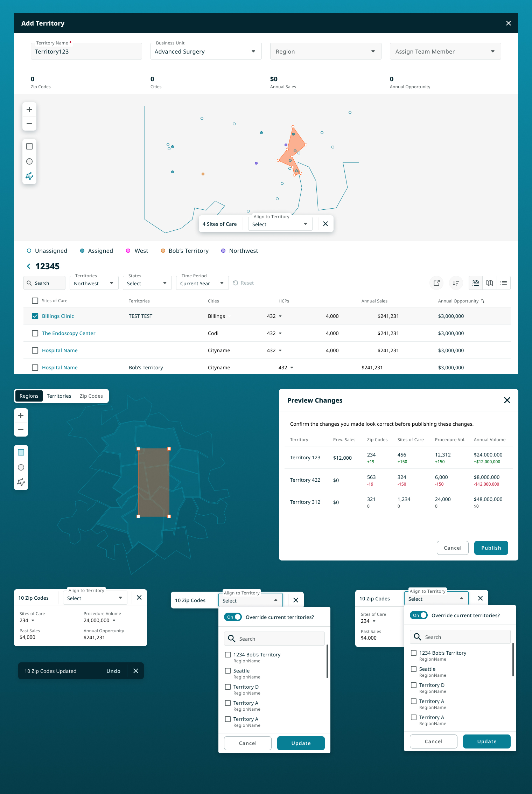532x794 pixels.
Task: Select the rectangle draw tool on Add Territory map
Action: click(29, 146)
